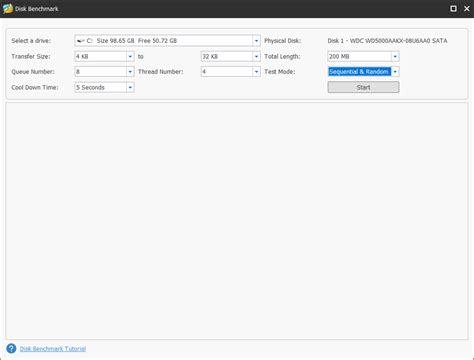
Task: Click the Physical Disk label
Action: pyautogui.click(x=282, y=41)
